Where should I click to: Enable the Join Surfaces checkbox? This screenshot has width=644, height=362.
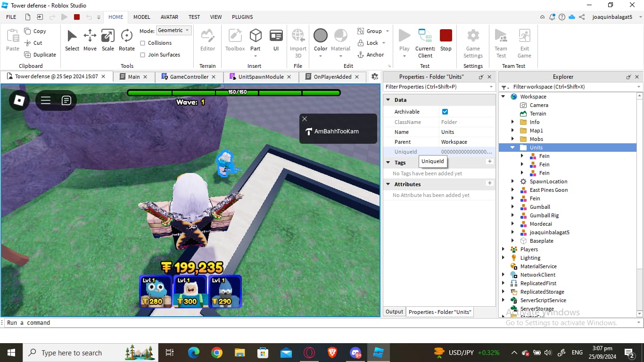click(143, 55)
